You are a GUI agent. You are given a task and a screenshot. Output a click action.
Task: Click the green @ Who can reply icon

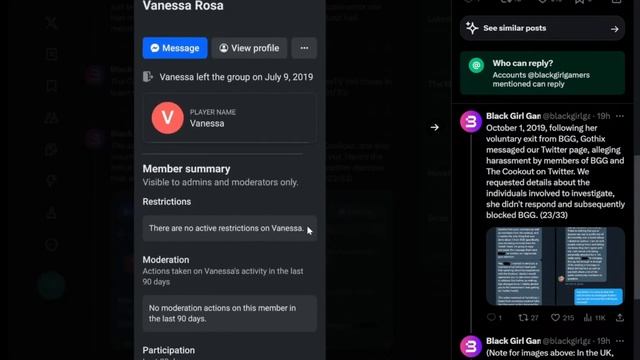click(x=476, y=65)
